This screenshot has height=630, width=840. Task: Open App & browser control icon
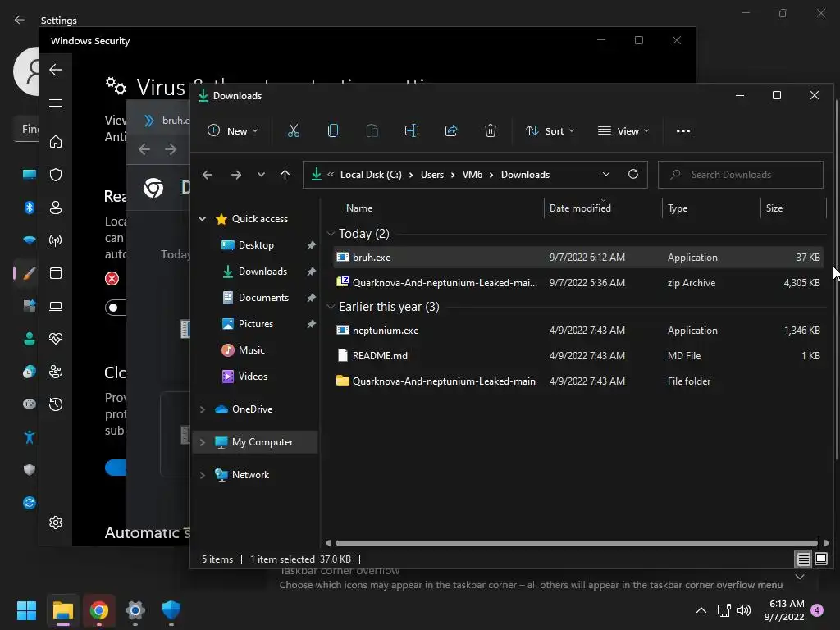56,273
